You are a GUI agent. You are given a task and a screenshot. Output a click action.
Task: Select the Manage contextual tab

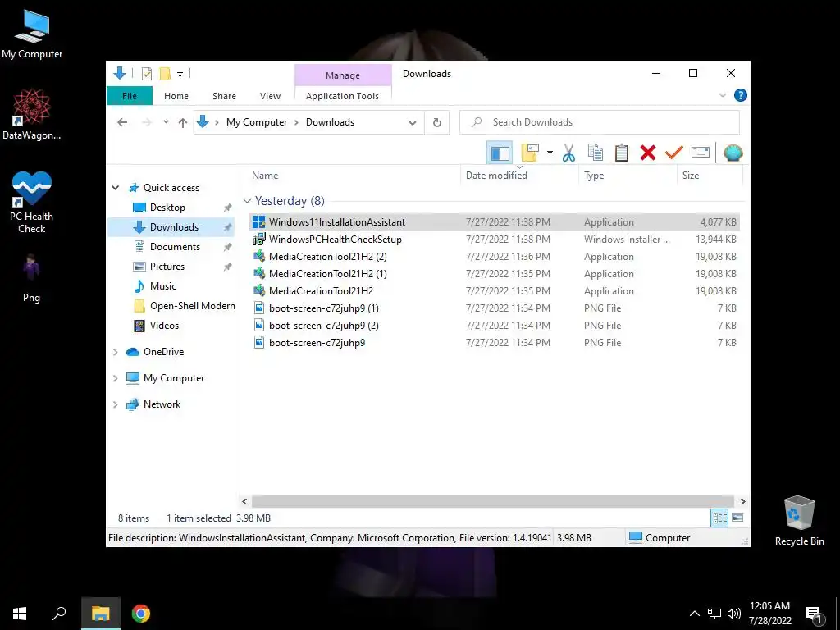[343, 75]
